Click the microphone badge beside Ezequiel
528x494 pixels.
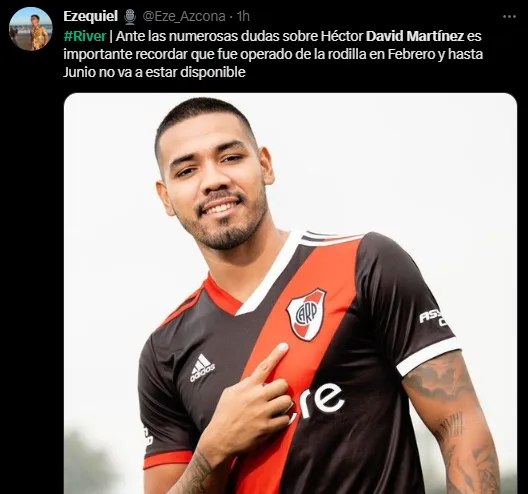pos(130,17)
